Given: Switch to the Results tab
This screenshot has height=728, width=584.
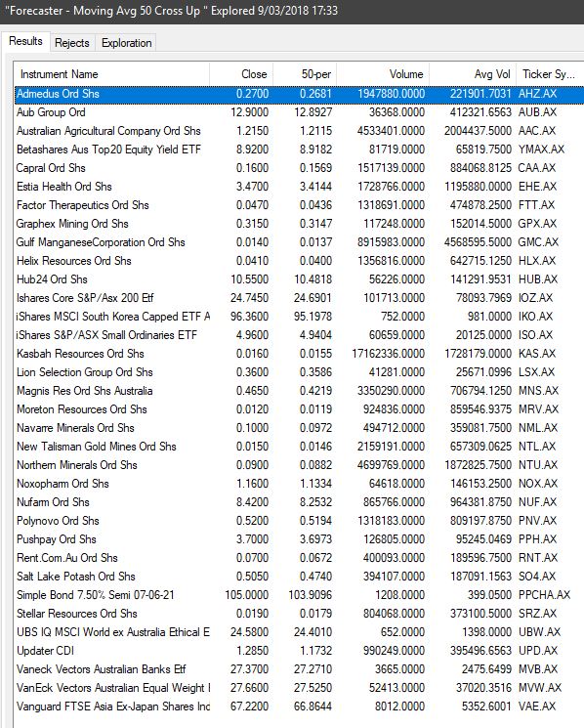Looking at the screenshot, I should click(x=25, y=41).
